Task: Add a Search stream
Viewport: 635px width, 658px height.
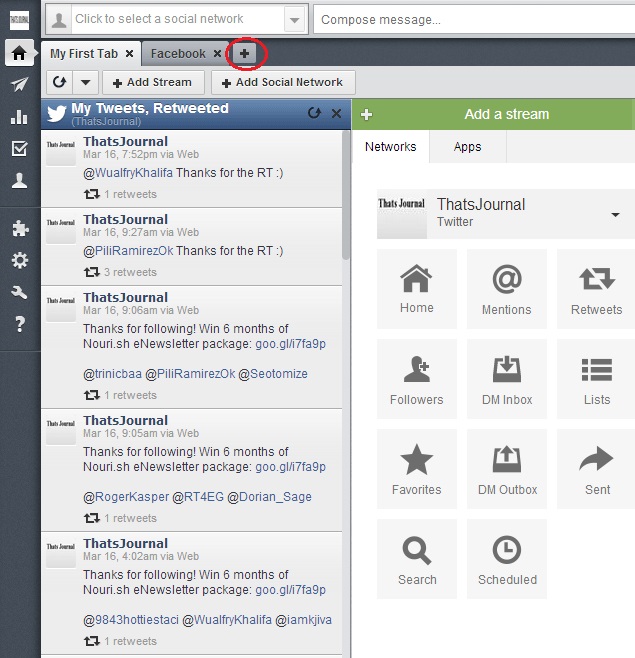Action: [x=416, y=559]
